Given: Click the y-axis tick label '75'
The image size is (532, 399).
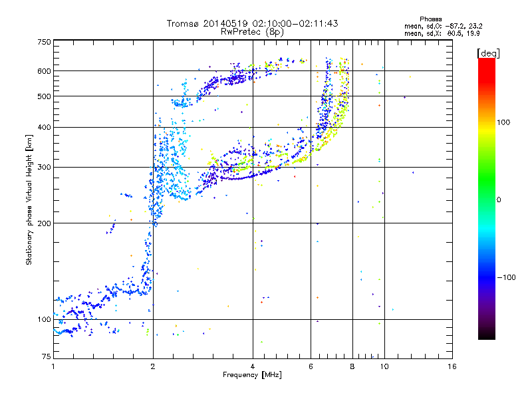Looking at the screenshot, I should (x=47, y=356).
